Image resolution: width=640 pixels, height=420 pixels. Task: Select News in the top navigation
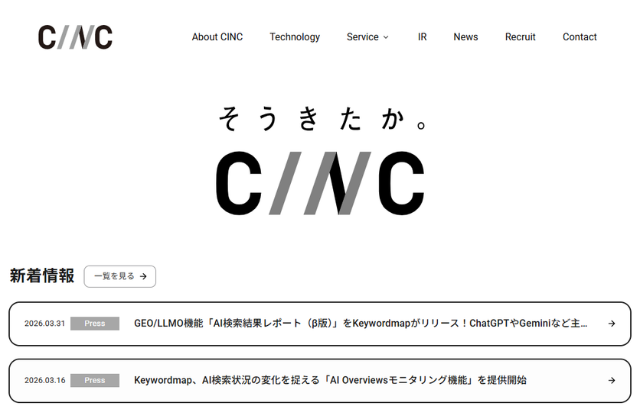[466, 37]
